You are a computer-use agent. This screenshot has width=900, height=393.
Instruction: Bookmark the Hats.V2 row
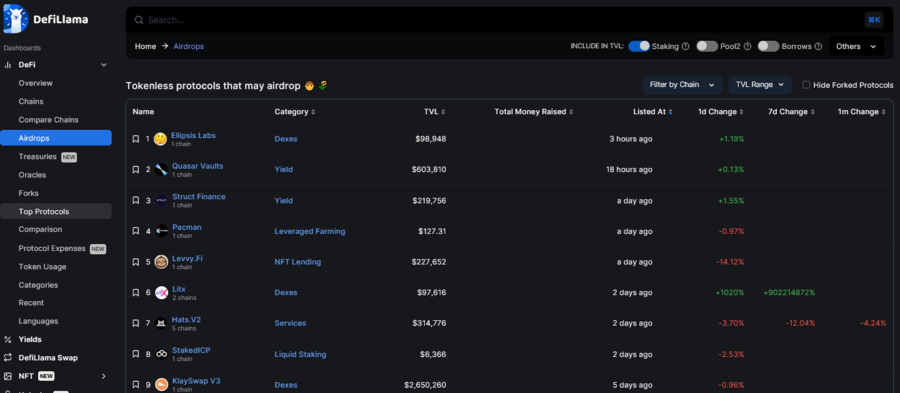136,323
